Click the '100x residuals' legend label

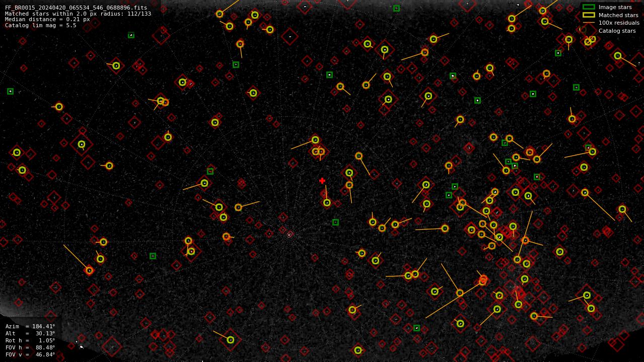619,23
